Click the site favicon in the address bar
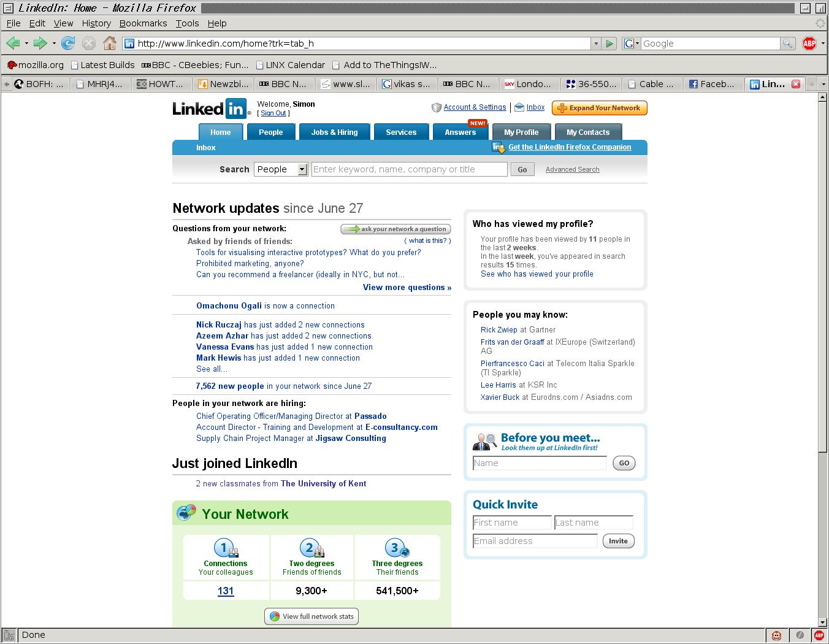The image size is (829, 644). 129,44
